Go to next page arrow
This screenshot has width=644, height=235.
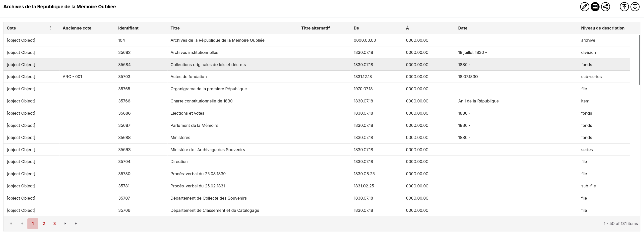[65, 223]
